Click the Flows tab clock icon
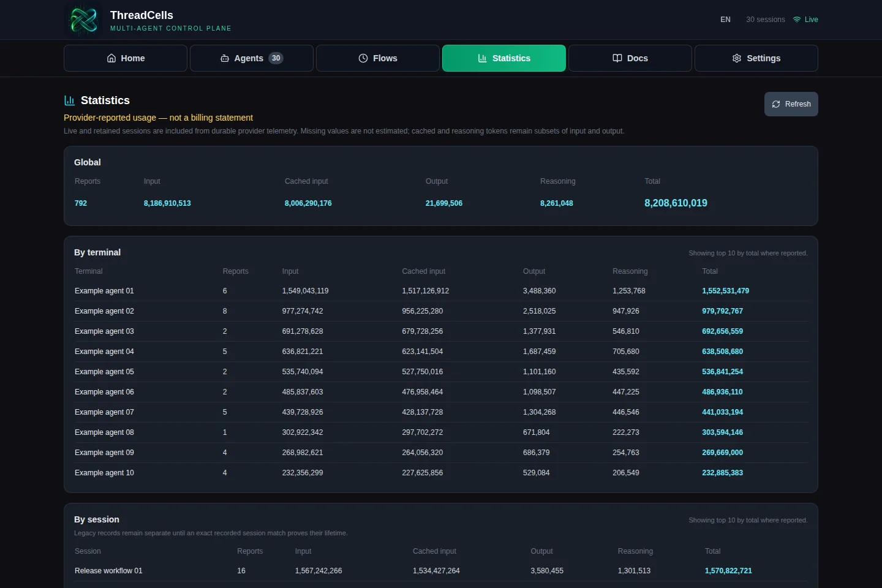 [363, 58]
